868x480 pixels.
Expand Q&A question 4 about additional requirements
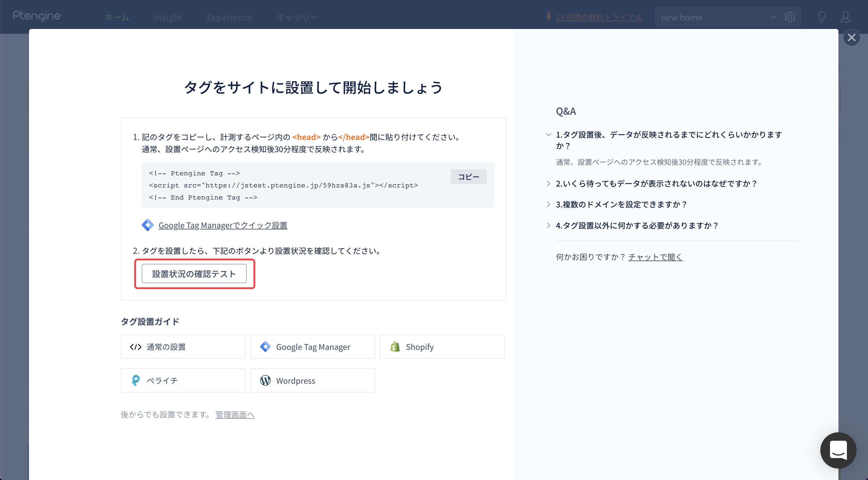click(548, 225)
